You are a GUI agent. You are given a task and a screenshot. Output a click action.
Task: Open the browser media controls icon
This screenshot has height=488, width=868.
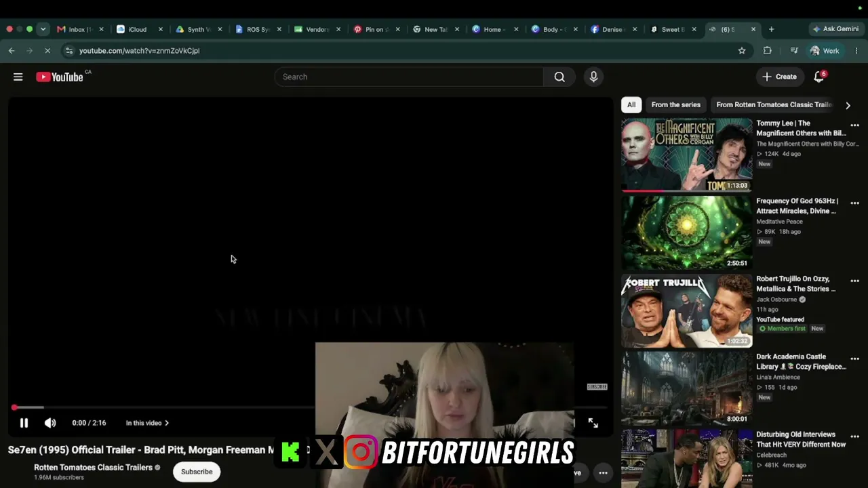pos(794,51)
